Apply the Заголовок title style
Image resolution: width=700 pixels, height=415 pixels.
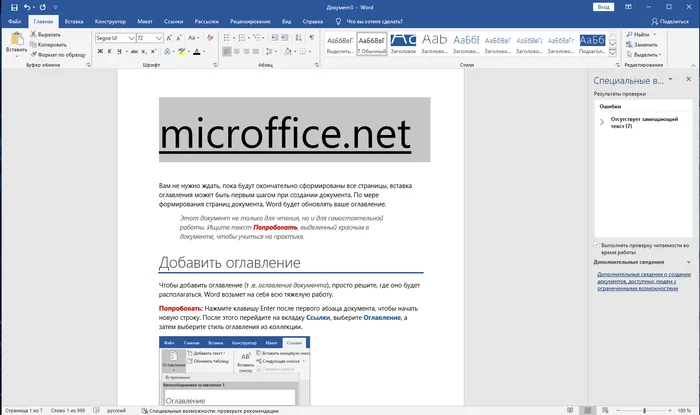403,44
